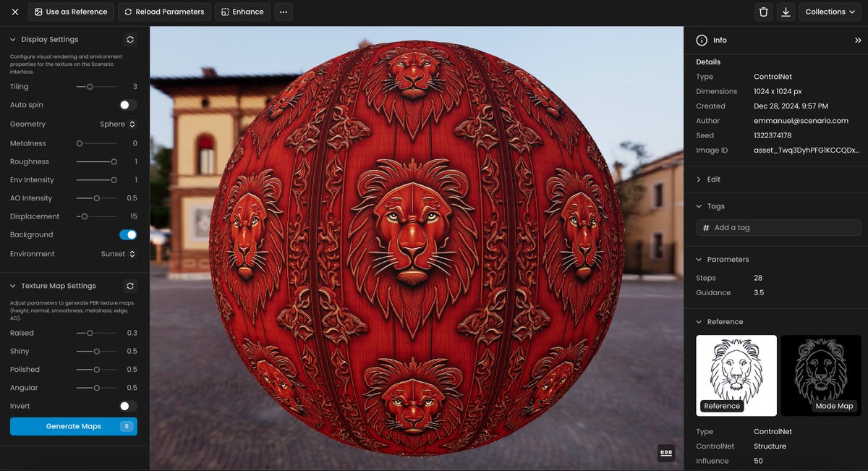This screenshot has width=868, height=471.
Task: Click the Guidance value 3.5
Action: [x=759, y=293]
